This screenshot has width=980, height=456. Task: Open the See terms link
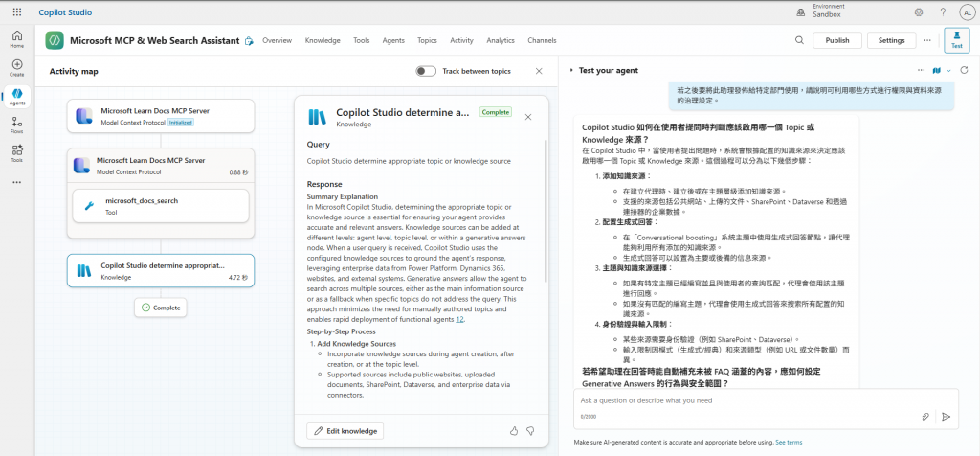click(x=789, y=443)
